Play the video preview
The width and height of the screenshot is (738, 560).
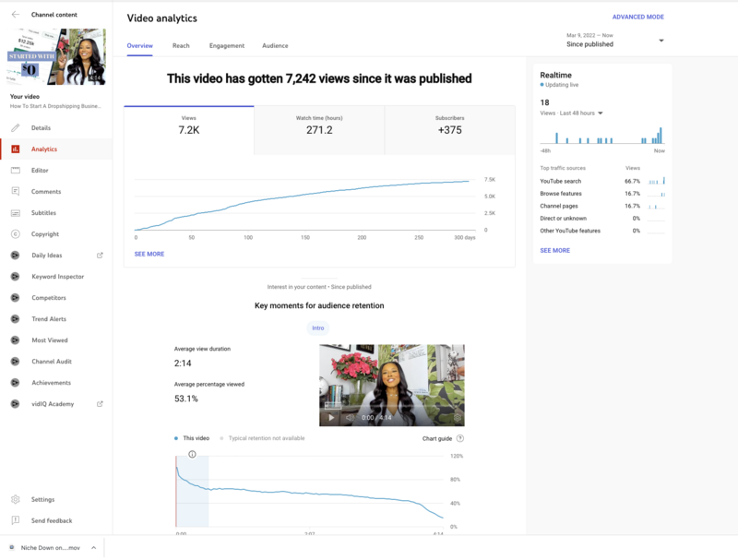331,417
